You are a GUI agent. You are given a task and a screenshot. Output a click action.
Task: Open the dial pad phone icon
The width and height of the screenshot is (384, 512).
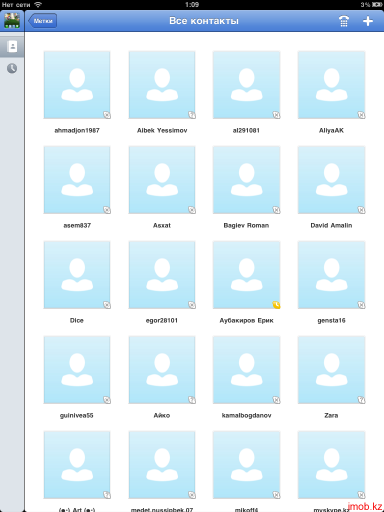(344, 21)
